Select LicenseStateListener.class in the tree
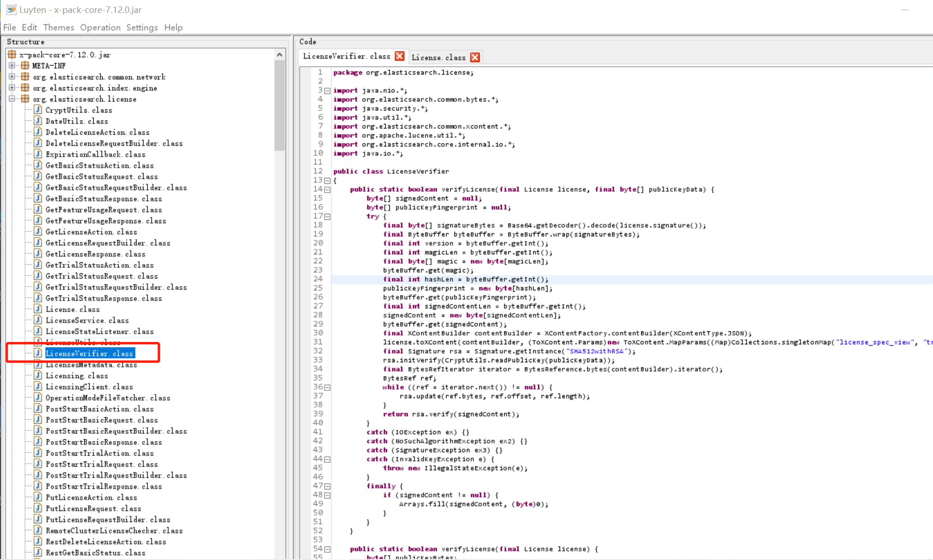Screen dimensions: 933x560 pos(100,331)
